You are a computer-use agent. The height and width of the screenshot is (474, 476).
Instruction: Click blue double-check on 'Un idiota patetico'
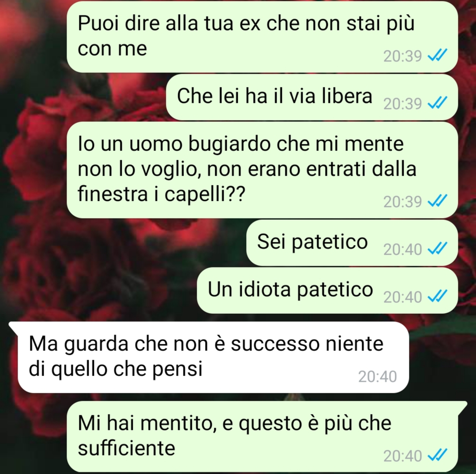(x=437, y=296)
